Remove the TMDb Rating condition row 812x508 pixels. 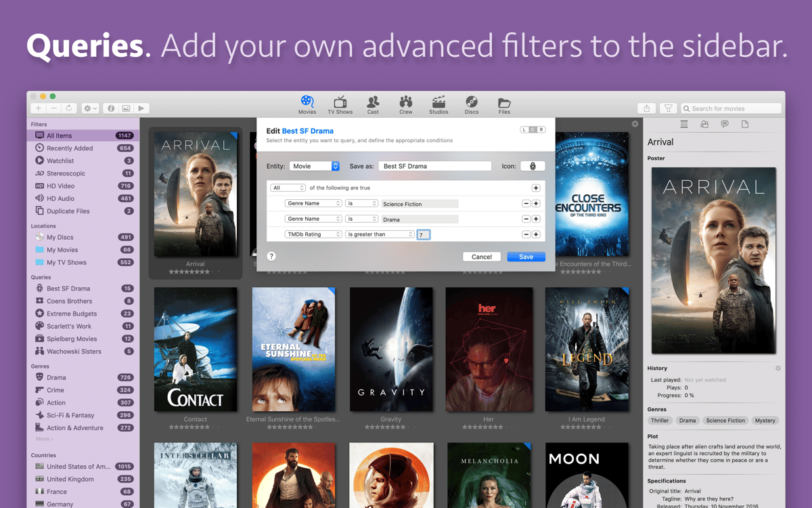[x=526, y=234]
